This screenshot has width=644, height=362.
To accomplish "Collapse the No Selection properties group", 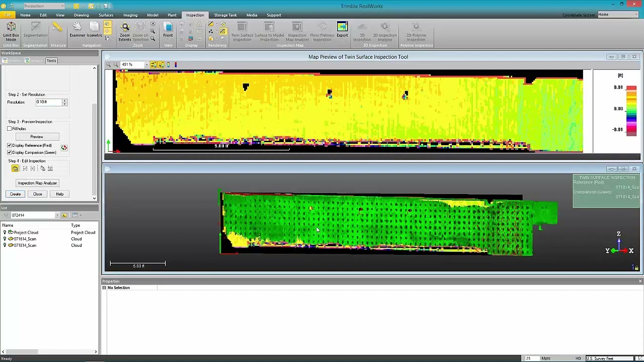I will 104,288.
